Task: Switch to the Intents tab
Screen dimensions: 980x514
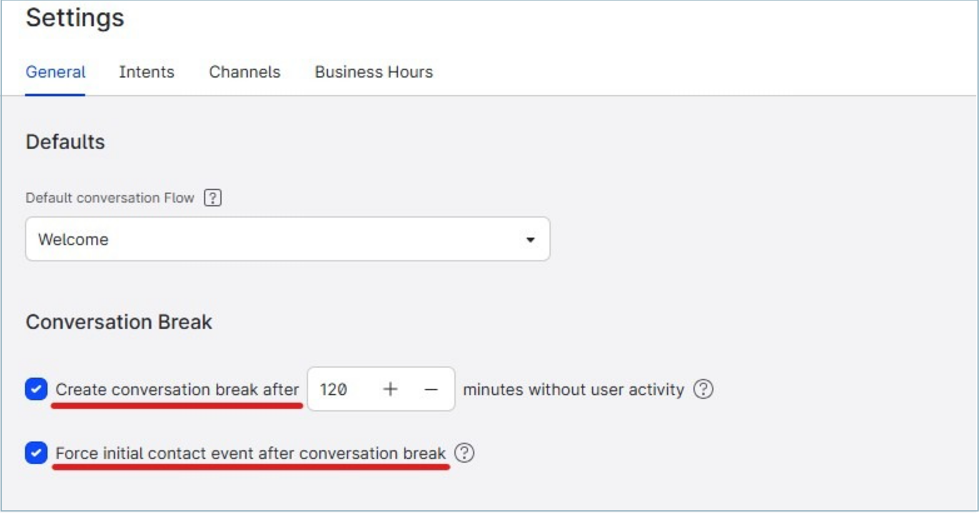Action: point(146,72)
